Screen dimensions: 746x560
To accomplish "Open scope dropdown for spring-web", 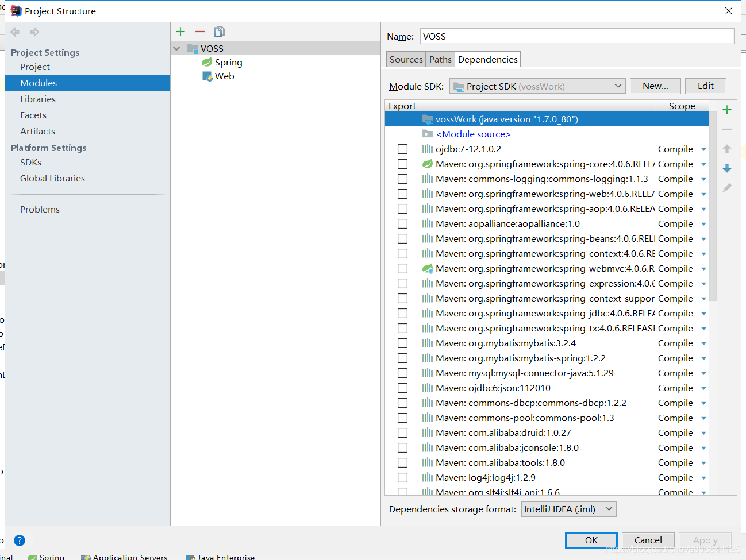I will click(703, 194).
